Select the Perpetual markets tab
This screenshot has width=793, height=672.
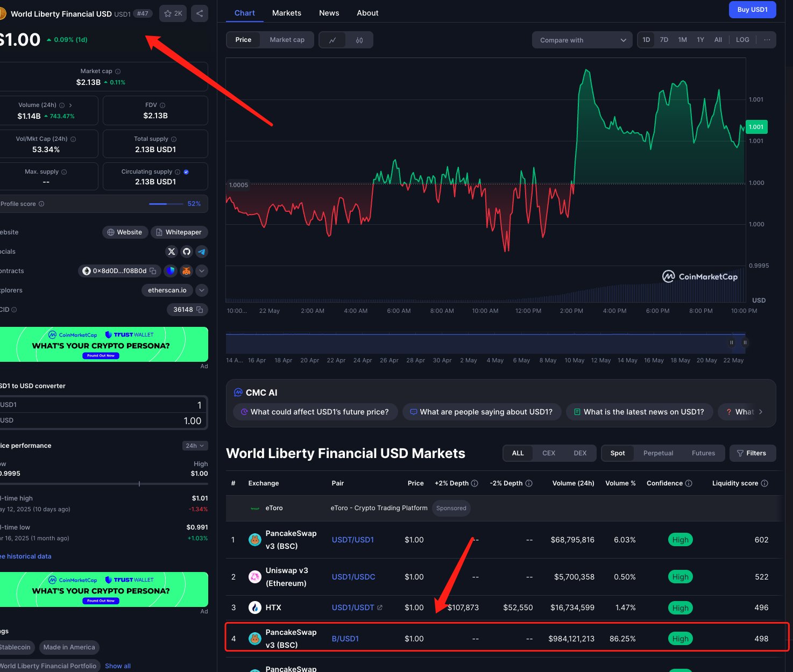click(x=658, y=453)
